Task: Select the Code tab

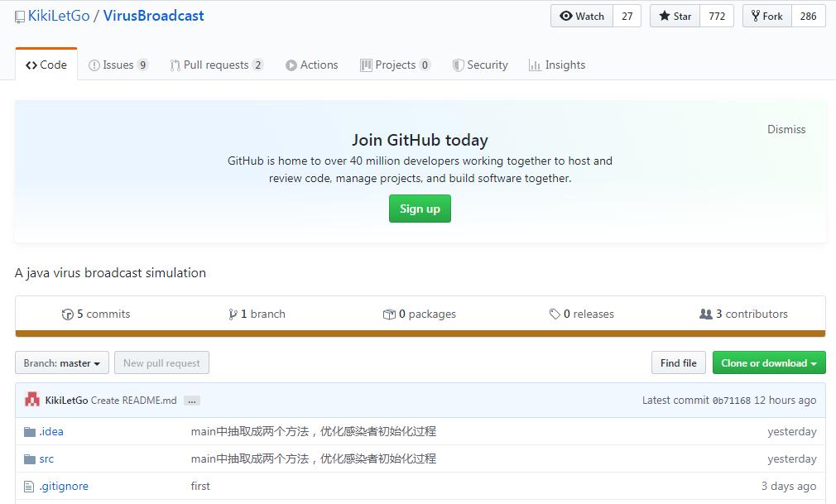Action: point(46,65)
